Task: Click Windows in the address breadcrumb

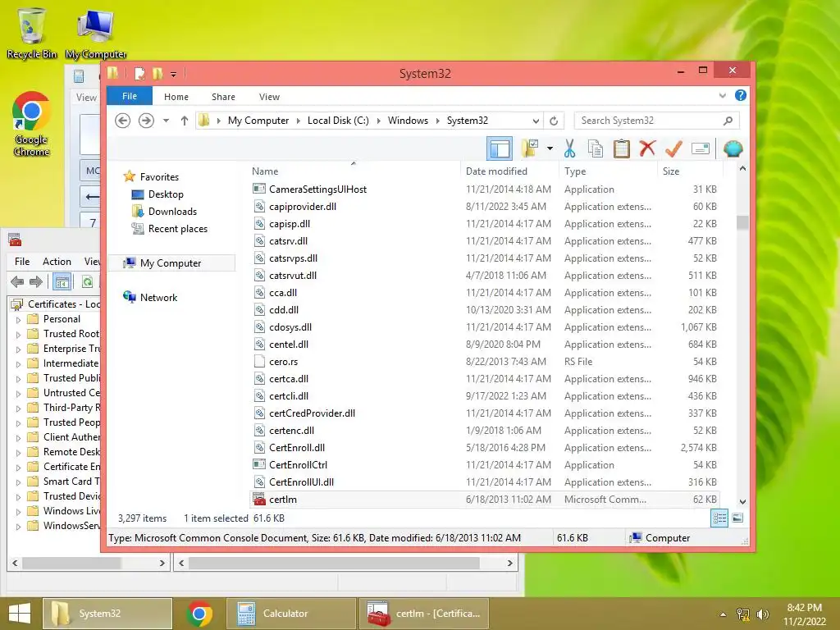Action: coord(409,121)
